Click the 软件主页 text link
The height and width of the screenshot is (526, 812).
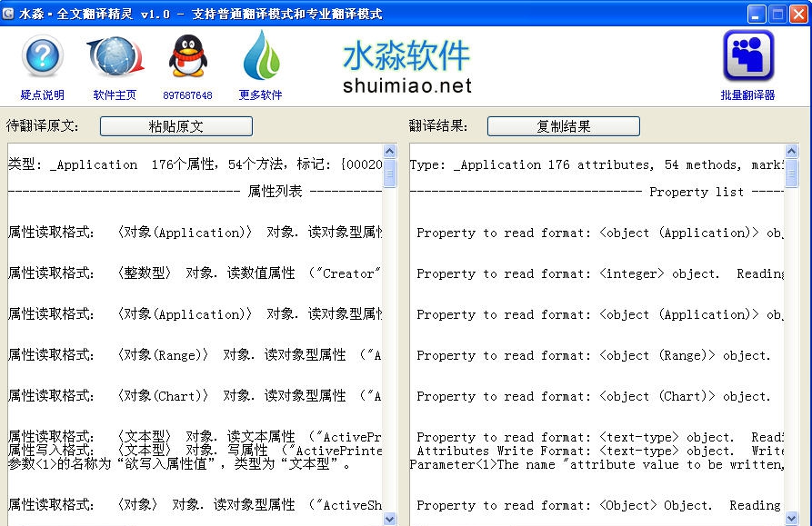point(115,95)
